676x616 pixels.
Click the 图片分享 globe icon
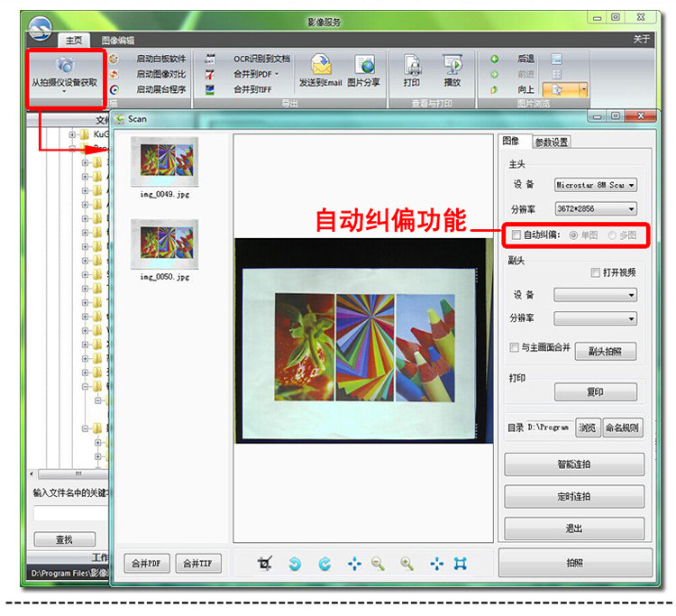point(364,65)
